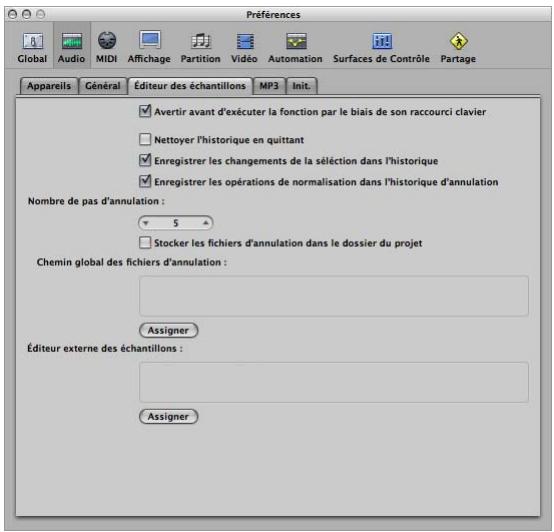Click the undo steps value 5
The height and width of the screenshot is (532, 554).
[x=176, y=223]
